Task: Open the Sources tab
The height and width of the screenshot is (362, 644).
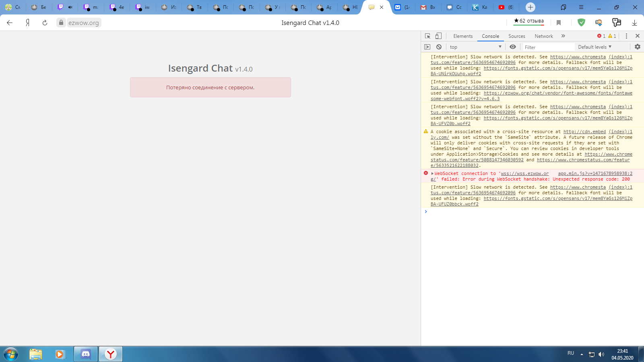Action: tap(517, 36)
